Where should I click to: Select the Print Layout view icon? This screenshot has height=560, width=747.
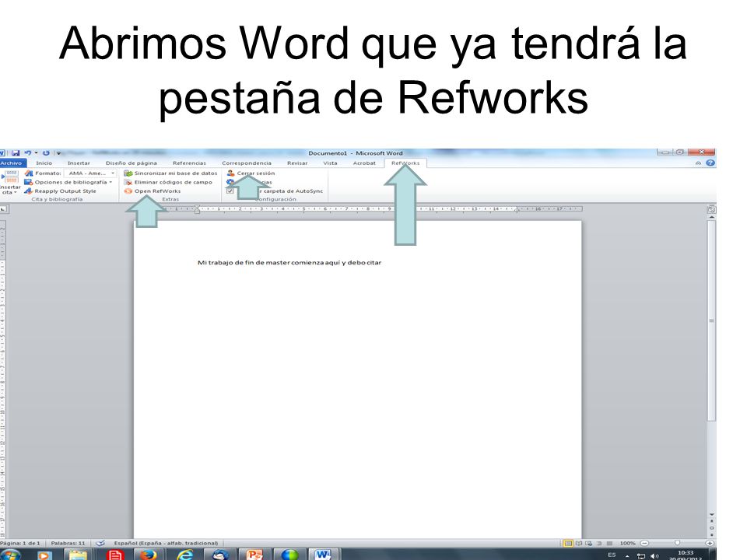click(568, 543)
